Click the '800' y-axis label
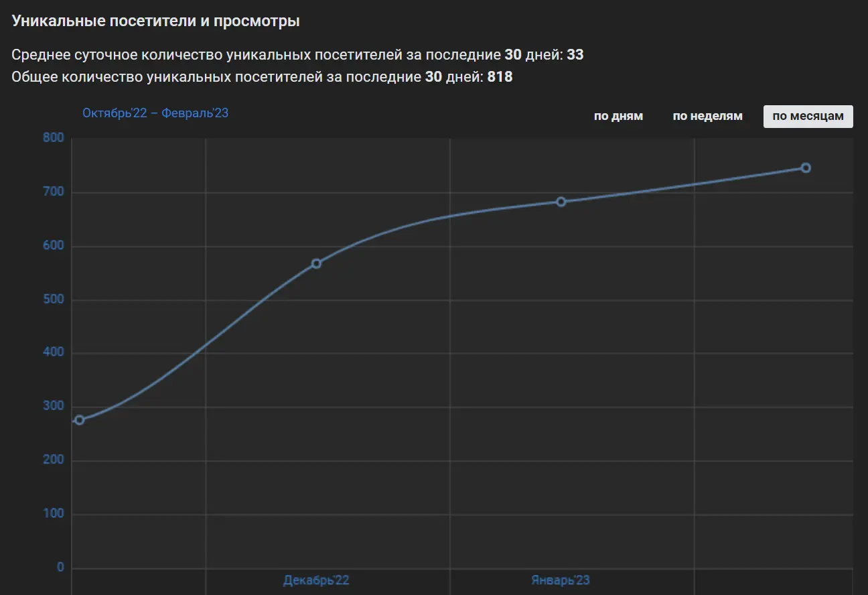Image resolution: width=868 pixels, height=595 pixels. tap(54, 139)
